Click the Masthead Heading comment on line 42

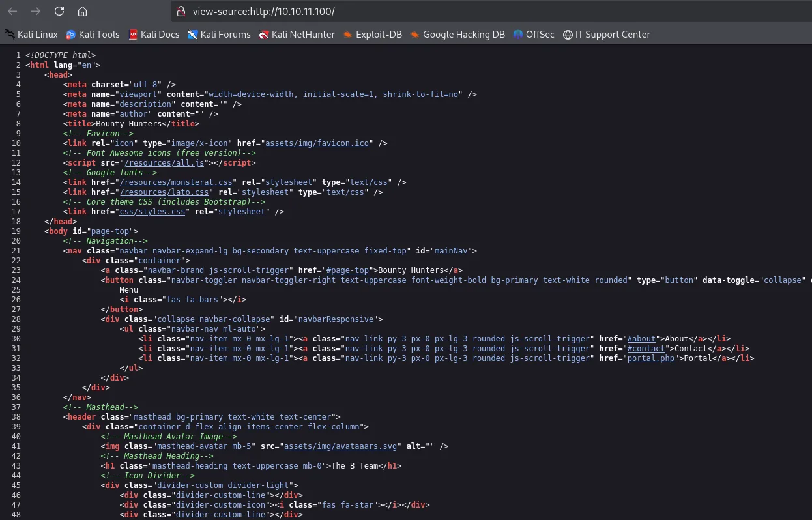pos(157,456)
